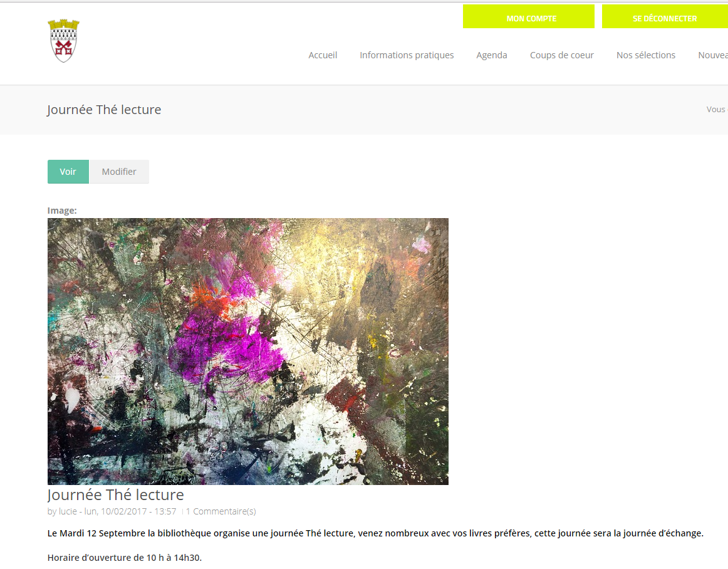Image resolution: width=728 pixels, height=569 pixels.
Task: Click the Mardi 12 Septembre announcement paragraph
Action: pyautogui.click(x=375, y=533)
